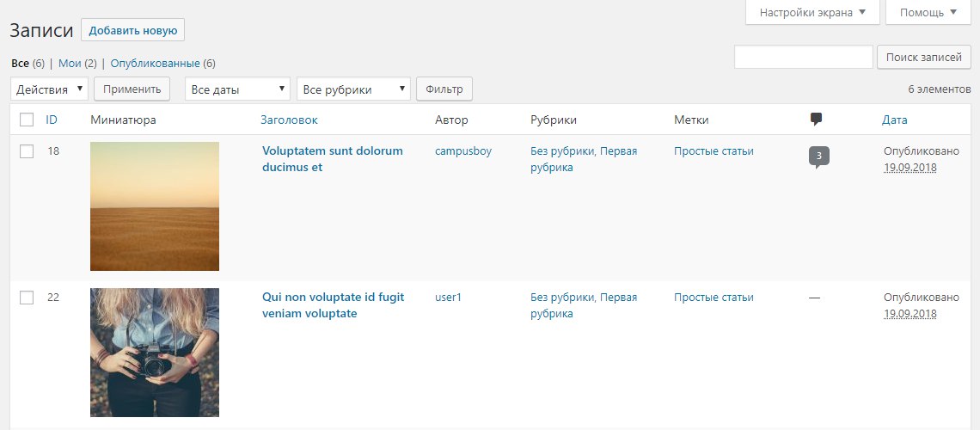Viewport: 980px width, 430px height.
Task: Open the wheat field thumbnail image
Action: [155, 206]
